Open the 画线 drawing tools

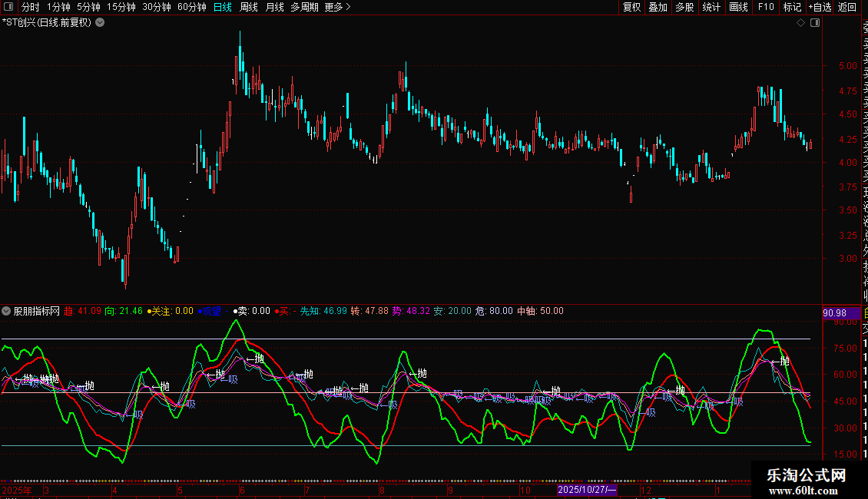(738, 8)
